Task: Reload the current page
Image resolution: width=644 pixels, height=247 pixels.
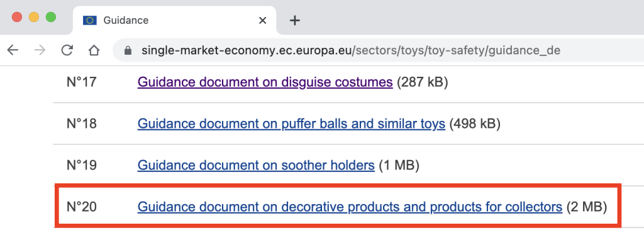Action: pos(67,50)
